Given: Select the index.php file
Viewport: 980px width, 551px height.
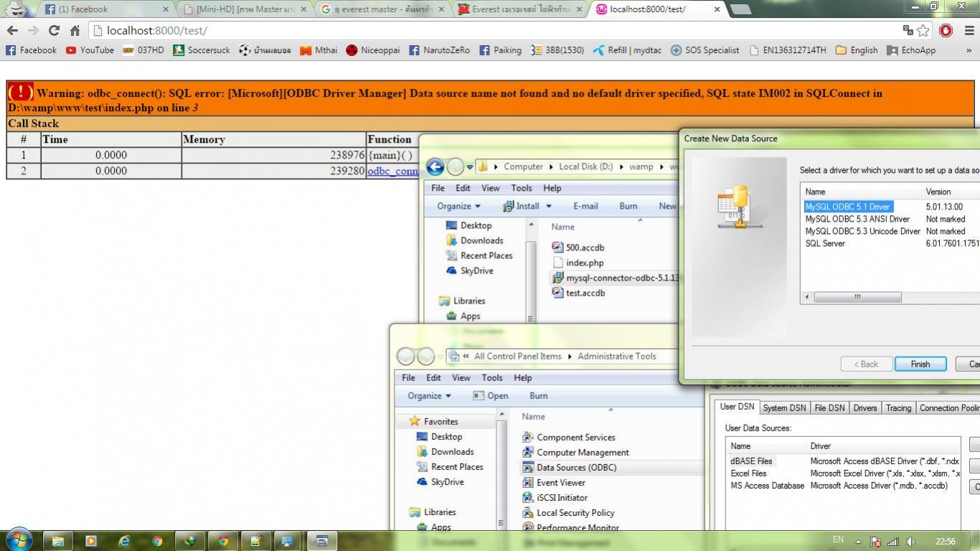Looking at the screenshot, I should point(578,263).
